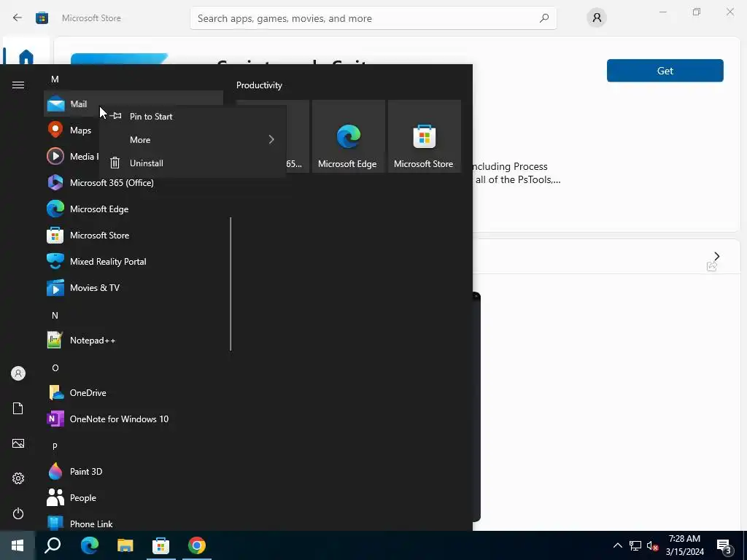Screen dimensions: 747x560
Task: Launch Movies & TV app
Action: click(x=133, y=287)
